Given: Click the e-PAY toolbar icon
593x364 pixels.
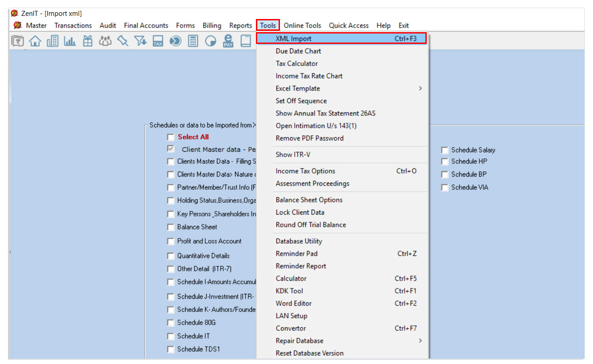Looking at the screenshot, I should click(228, 41).
